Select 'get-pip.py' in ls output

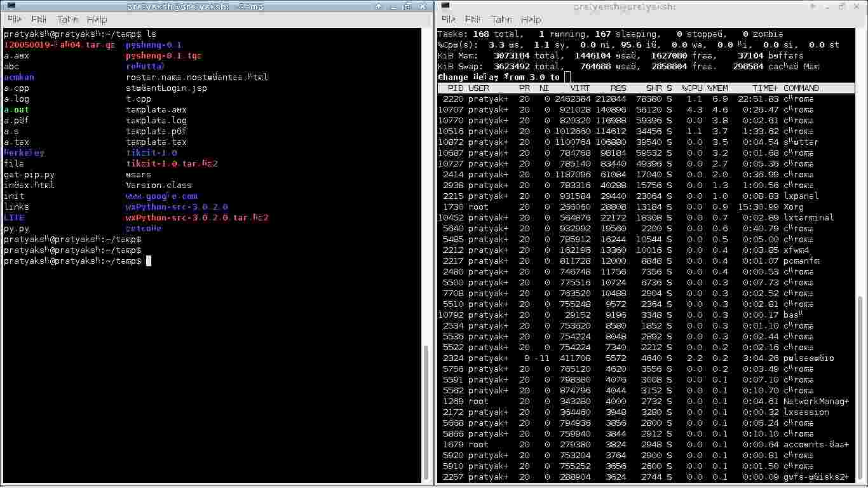[29, 175]
